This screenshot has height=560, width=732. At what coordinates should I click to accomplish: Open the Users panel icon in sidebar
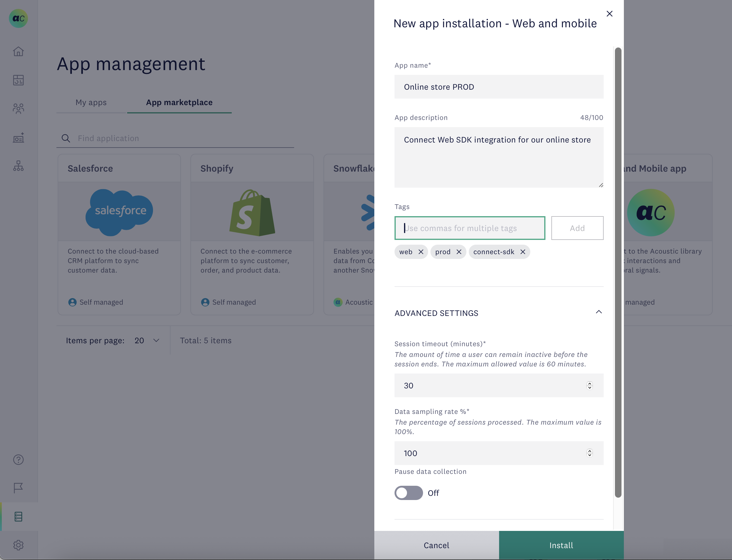(18, 108)
